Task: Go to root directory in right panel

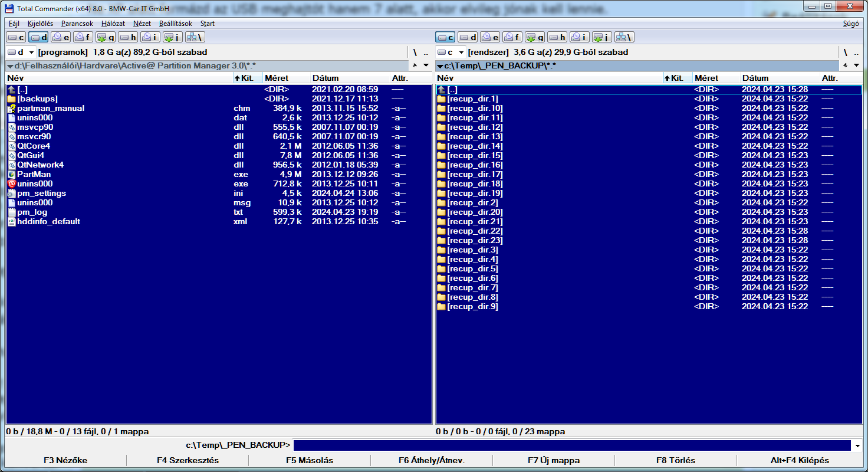Action: pyautogui.click(x=844, y=52)
